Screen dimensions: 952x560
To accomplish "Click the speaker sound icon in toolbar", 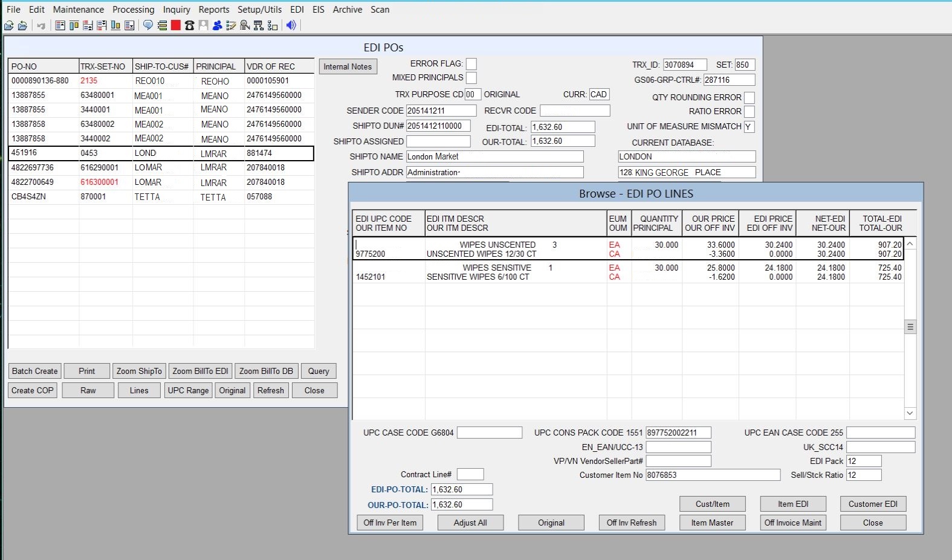I will click(291, 25).
